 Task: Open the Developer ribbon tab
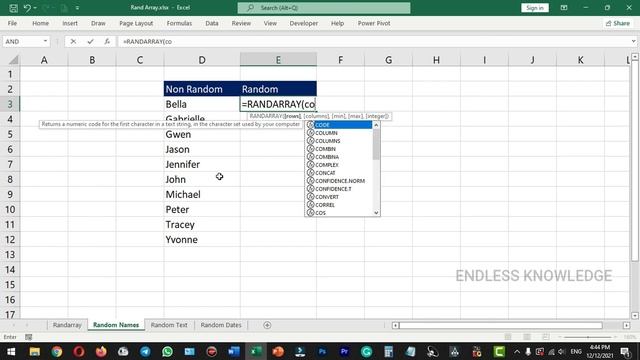(304, 23)
